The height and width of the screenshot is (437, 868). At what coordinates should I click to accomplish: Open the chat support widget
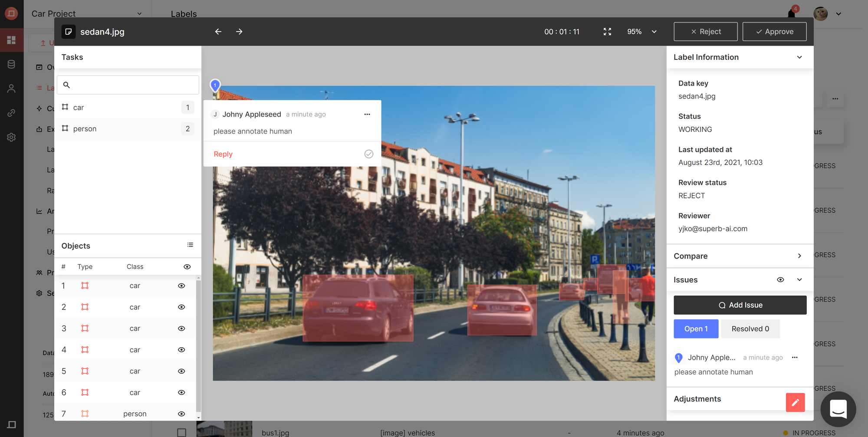(838, 409)
